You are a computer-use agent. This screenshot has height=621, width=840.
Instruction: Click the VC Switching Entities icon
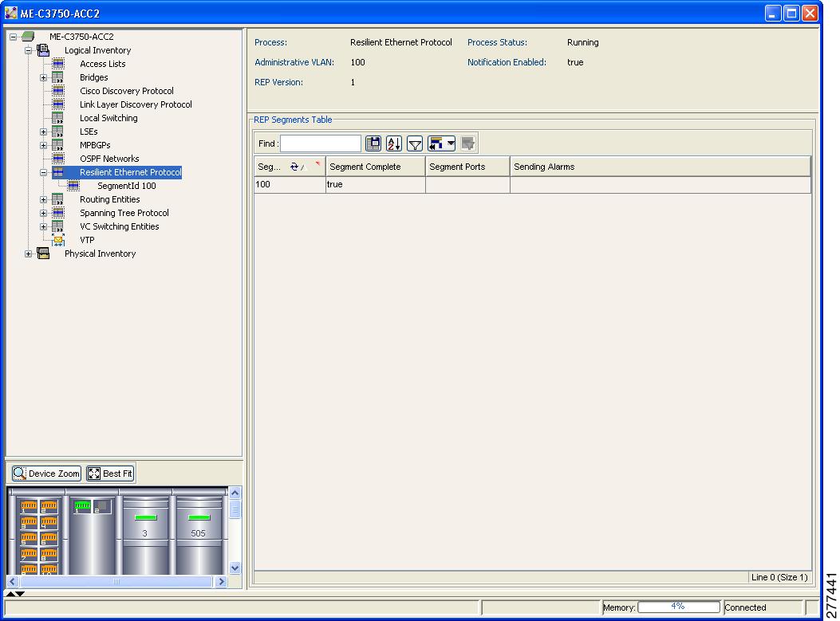click(x=58, y=226)
